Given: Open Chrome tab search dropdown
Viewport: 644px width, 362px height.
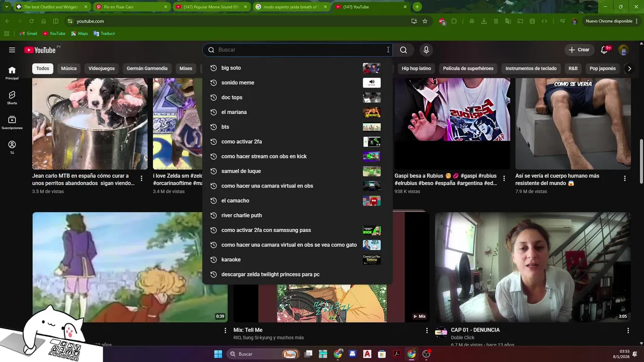Looking at the screenshot, I should click(x=6, y=7).
